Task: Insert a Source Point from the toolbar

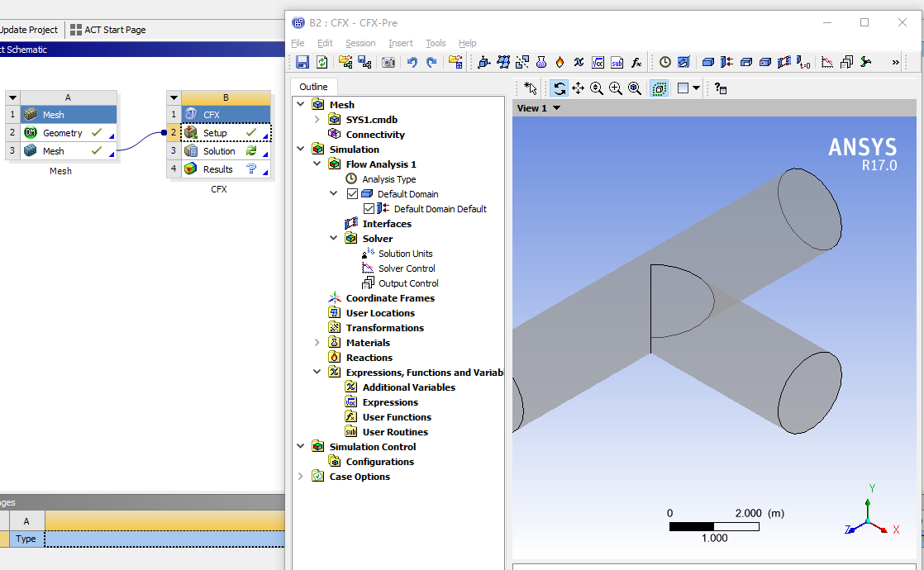Action: pos(764,62)
